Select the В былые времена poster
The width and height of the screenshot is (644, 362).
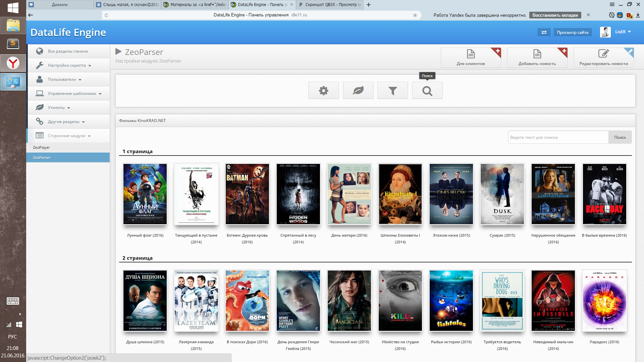point(604,194)
